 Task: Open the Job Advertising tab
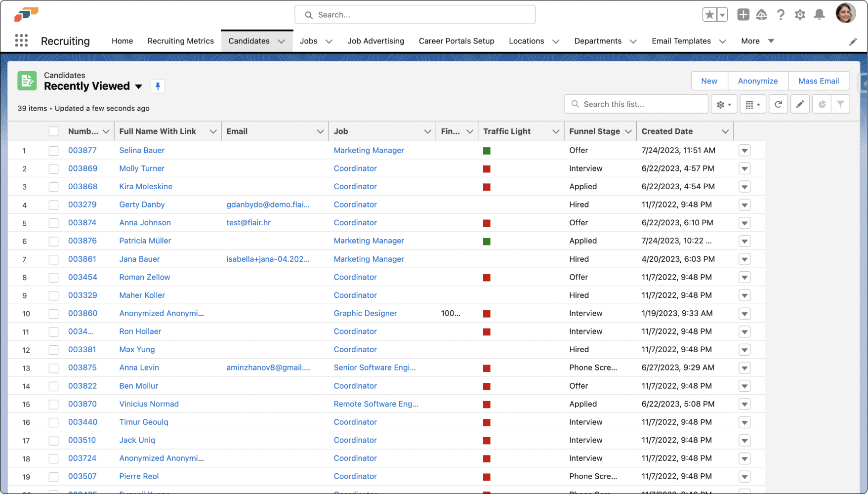tap(375, 41)
